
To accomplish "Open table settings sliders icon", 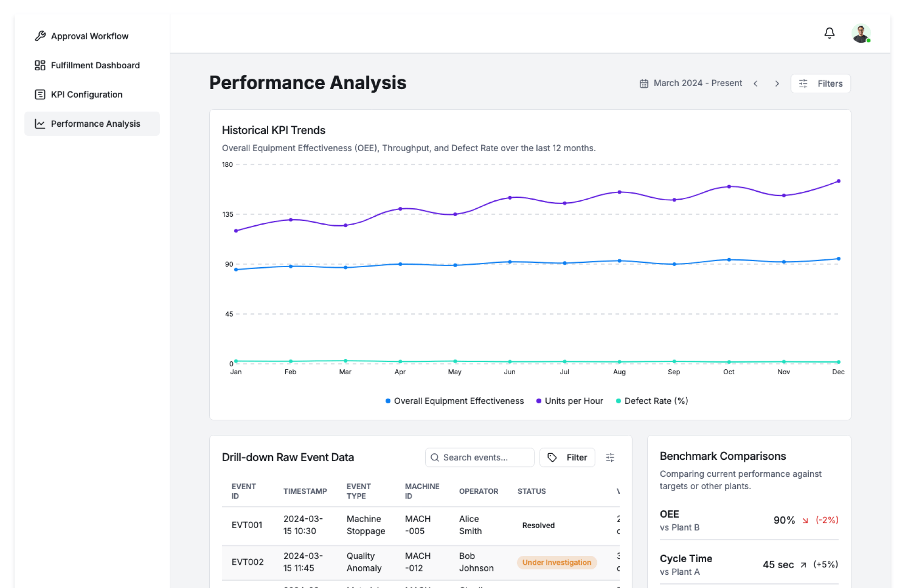I will 610,457.
